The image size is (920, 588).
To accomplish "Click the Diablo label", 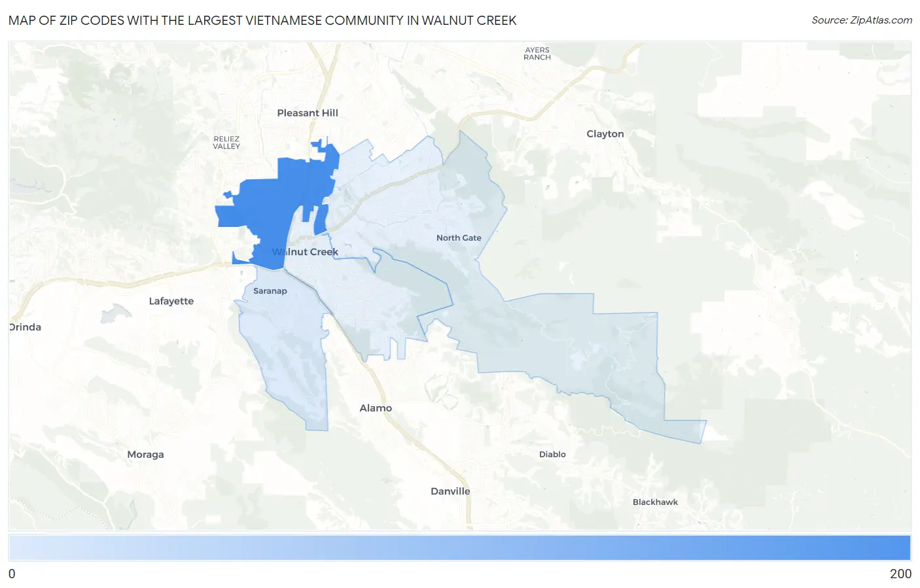I will pos(552,454).
